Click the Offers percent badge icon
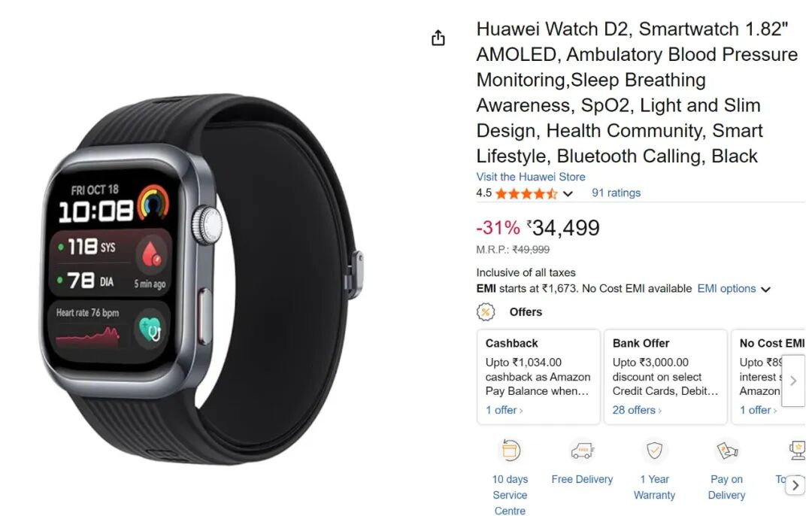This screenshot has height=516, width=812. [485, 312]
